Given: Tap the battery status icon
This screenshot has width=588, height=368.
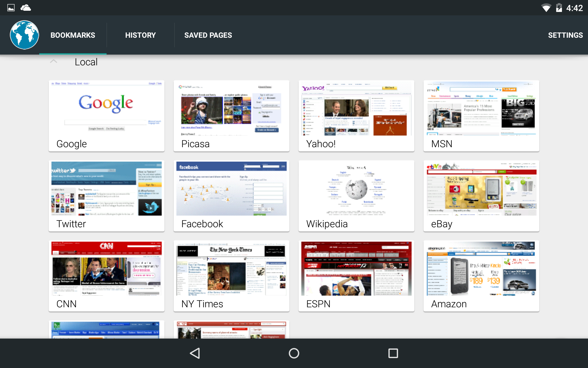Looking at the screenshot, I should pos(559,8).
